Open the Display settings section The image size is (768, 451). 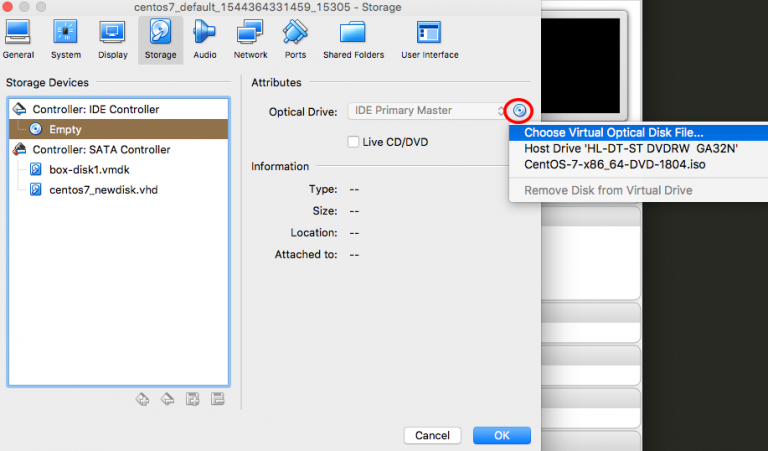point(112,38)
